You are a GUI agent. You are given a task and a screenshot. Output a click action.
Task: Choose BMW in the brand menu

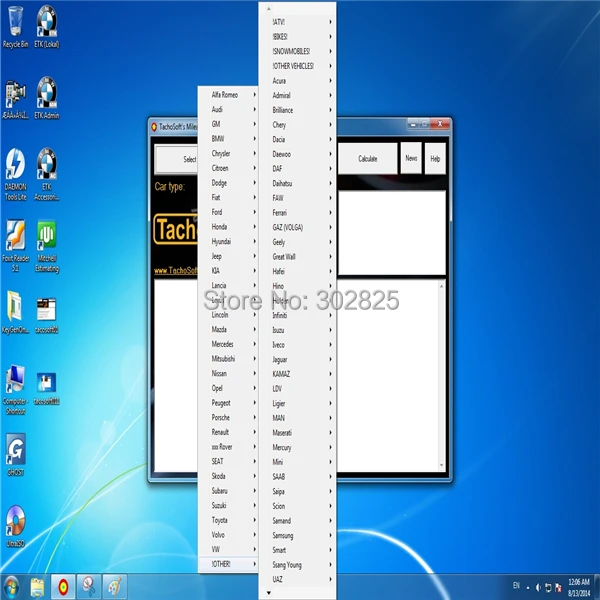coord(228,139)
